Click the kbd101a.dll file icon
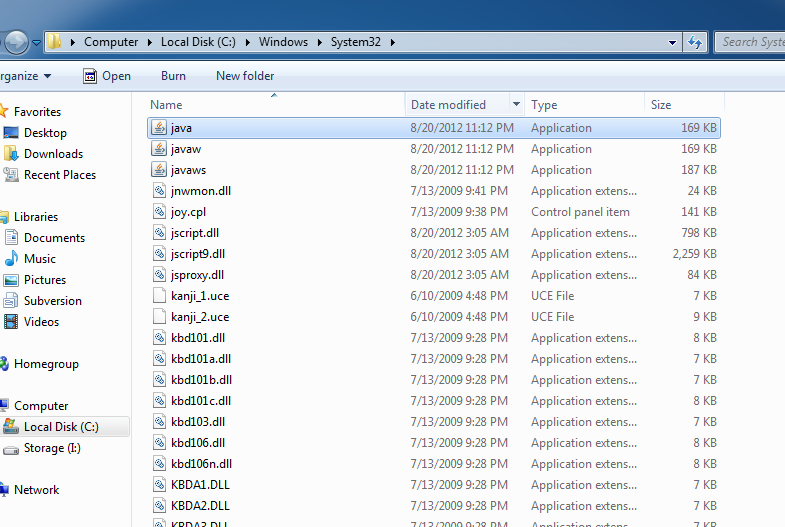Screen dimensions: 785x527 coord(159,359)
